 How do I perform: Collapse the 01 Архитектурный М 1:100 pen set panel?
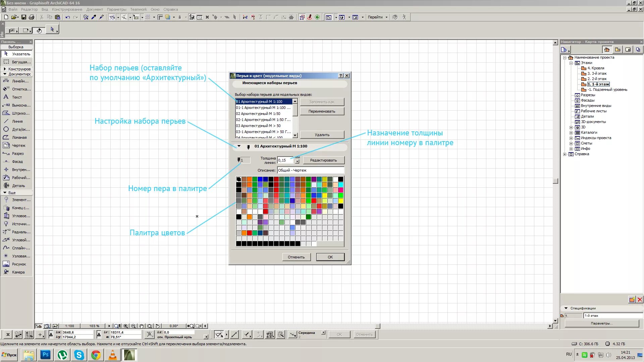pos(239,146)
